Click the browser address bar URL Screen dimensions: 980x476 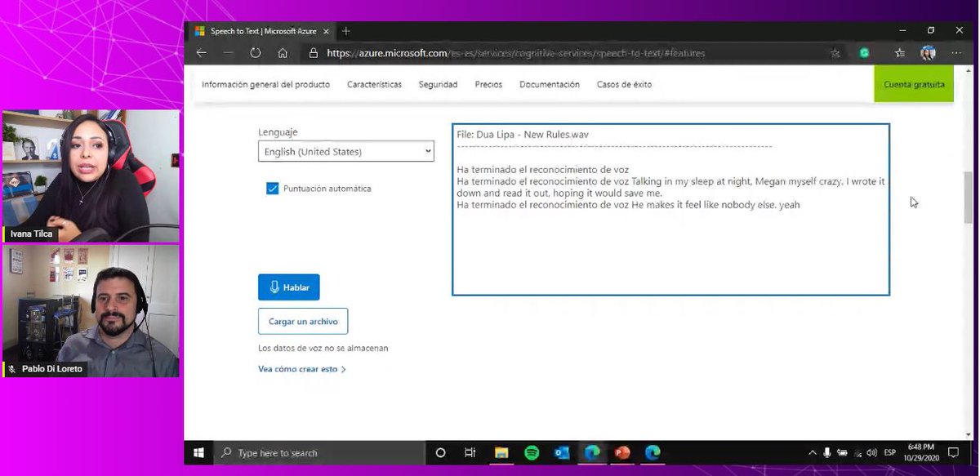515,53
